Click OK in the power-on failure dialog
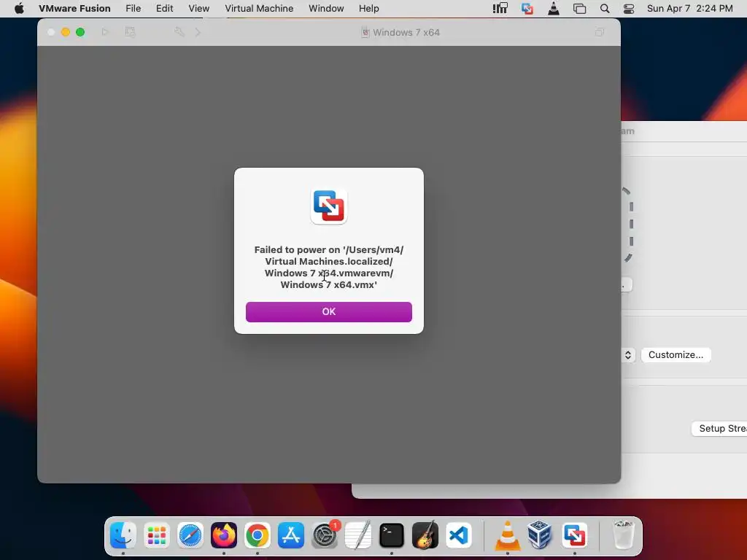747x560 pixels. click(329, 312)
